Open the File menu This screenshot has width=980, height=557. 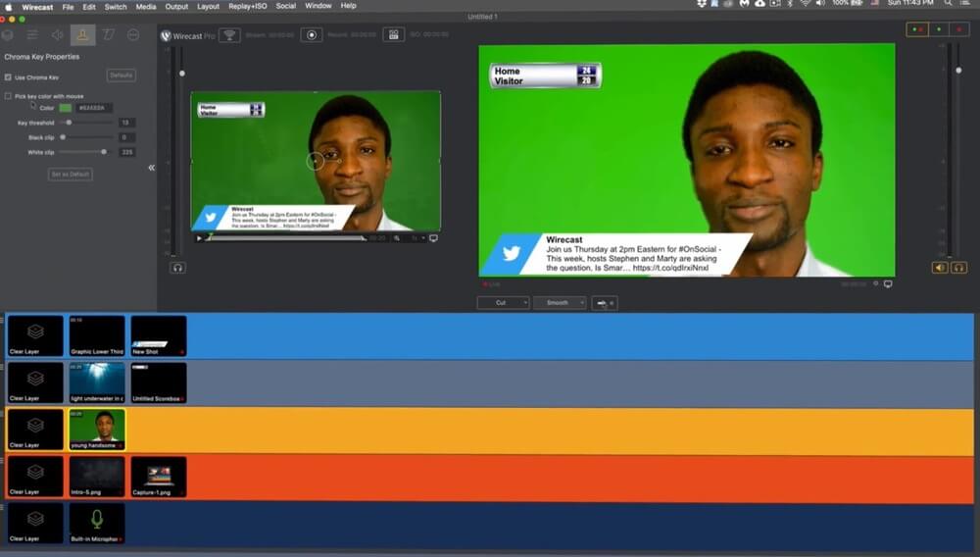[x=69, y=6]
